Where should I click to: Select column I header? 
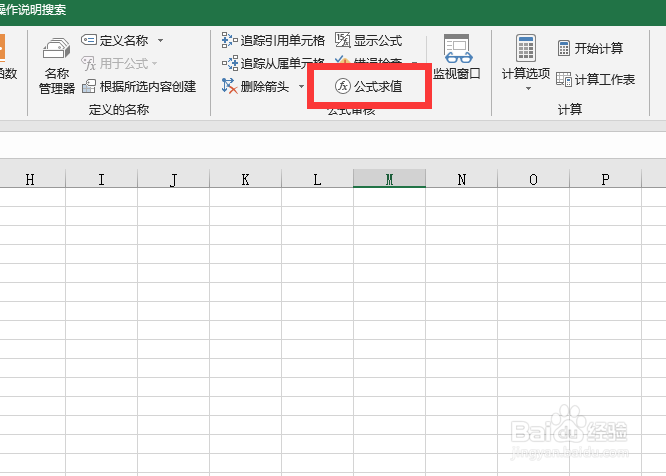click(102, 179)
